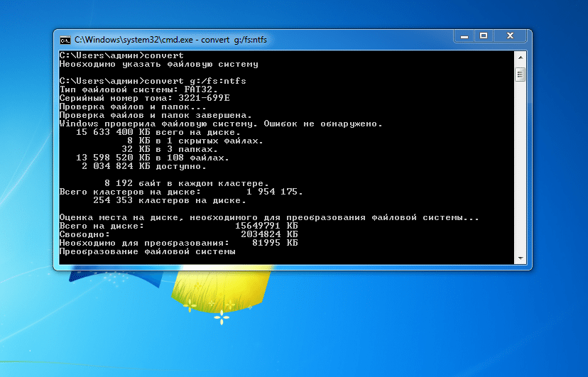Click the window title 'C:\Windows\system32\cmd.exe - convert g:/fs:ntfs'

(170, 40)
